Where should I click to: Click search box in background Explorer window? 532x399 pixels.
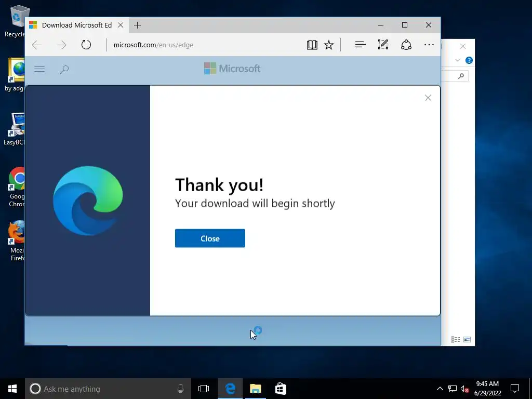tap(455, 76)
